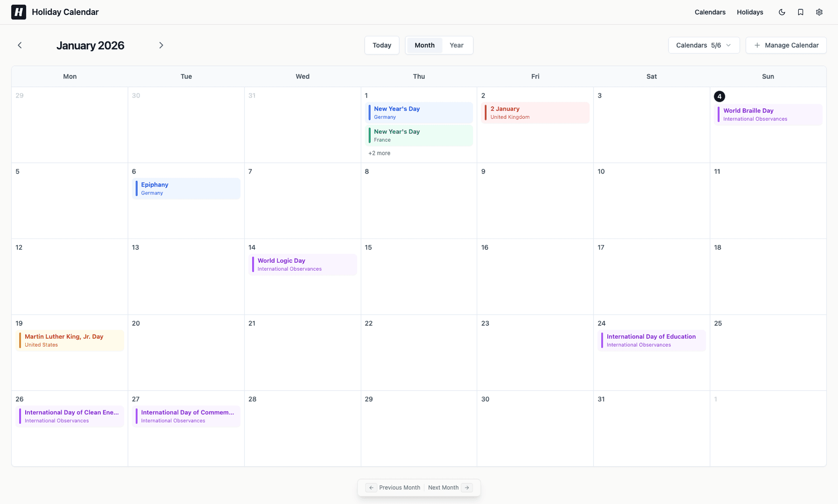Open the Calendars 5/6 dropdown

point(704,45)
